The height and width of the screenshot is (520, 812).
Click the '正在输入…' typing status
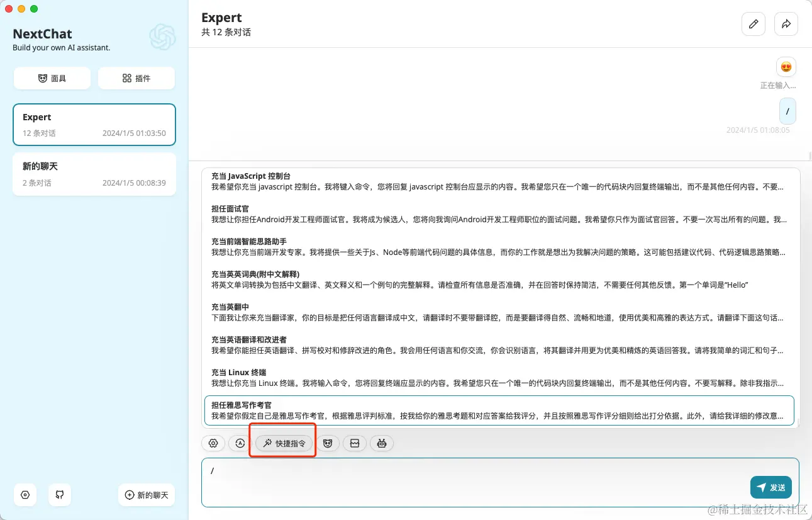coord(778,85)
